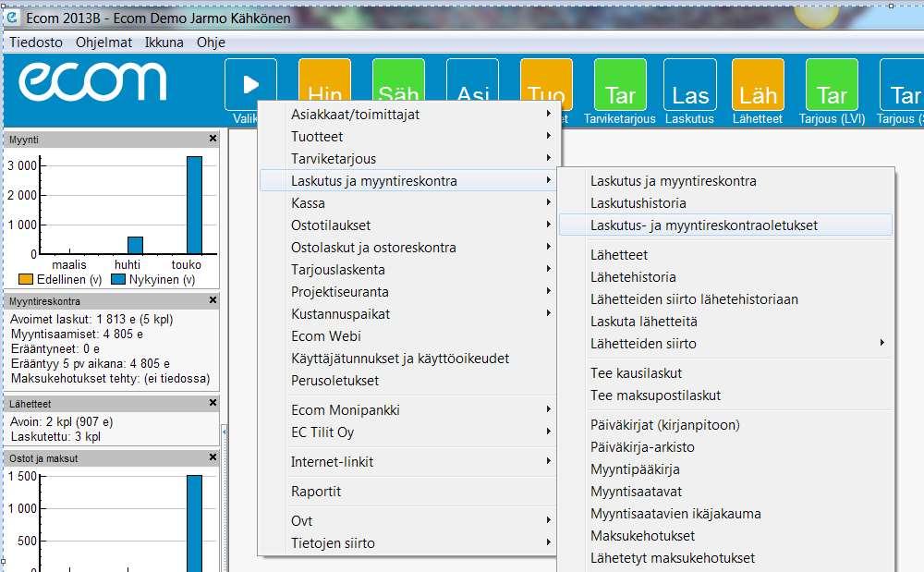The image size is (924, 572).
Task: Close the Ostot ja maksut panel
Action: (213, 457)
